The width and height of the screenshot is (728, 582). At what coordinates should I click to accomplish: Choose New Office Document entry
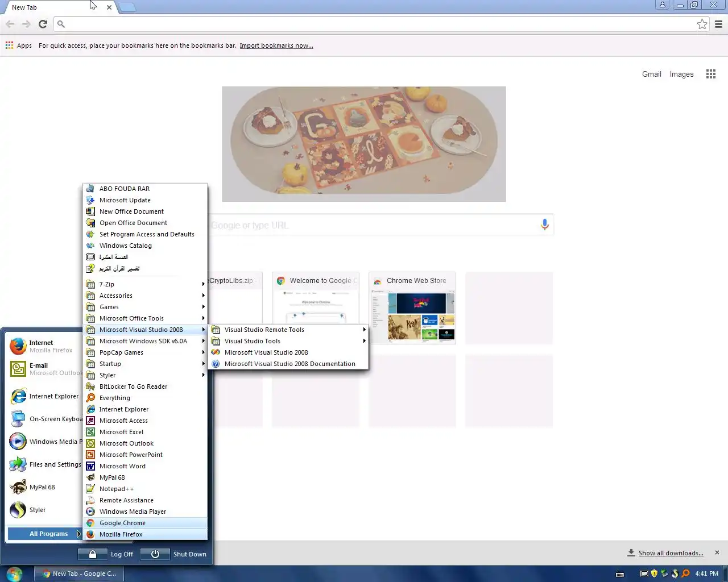tap(145, 211)
